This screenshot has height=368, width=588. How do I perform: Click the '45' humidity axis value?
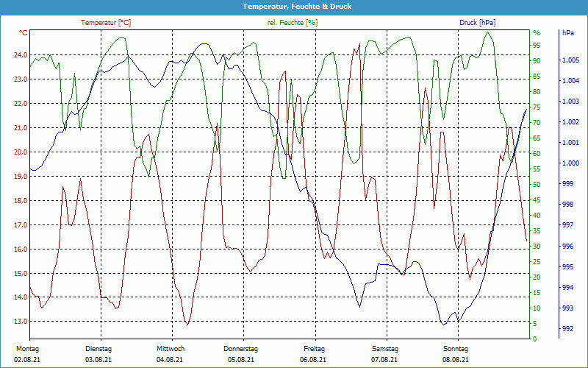point(537,200)
